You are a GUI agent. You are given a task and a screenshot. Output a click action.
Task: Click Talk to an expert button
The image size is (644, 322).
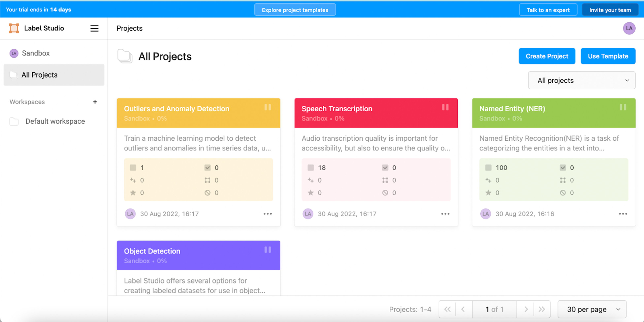548,10
